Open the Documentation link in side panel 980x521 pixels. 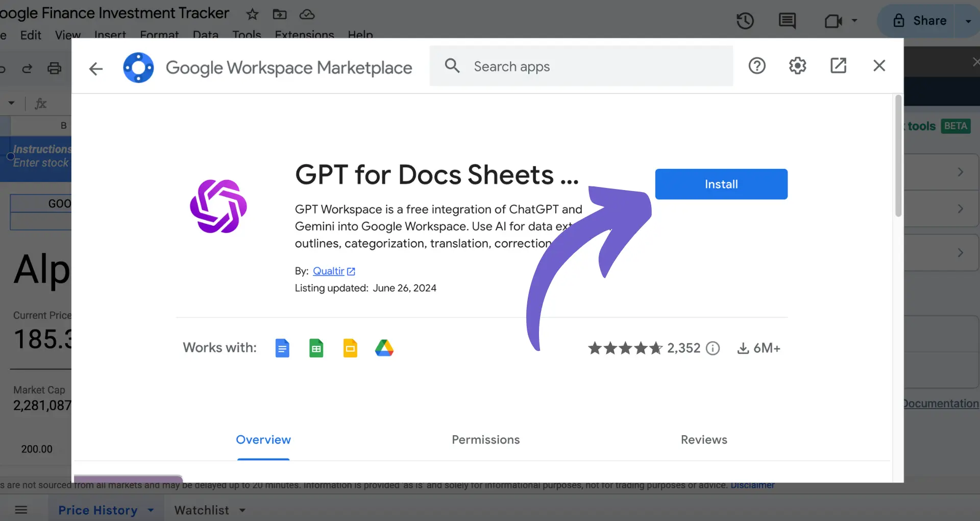pos(941,404)
